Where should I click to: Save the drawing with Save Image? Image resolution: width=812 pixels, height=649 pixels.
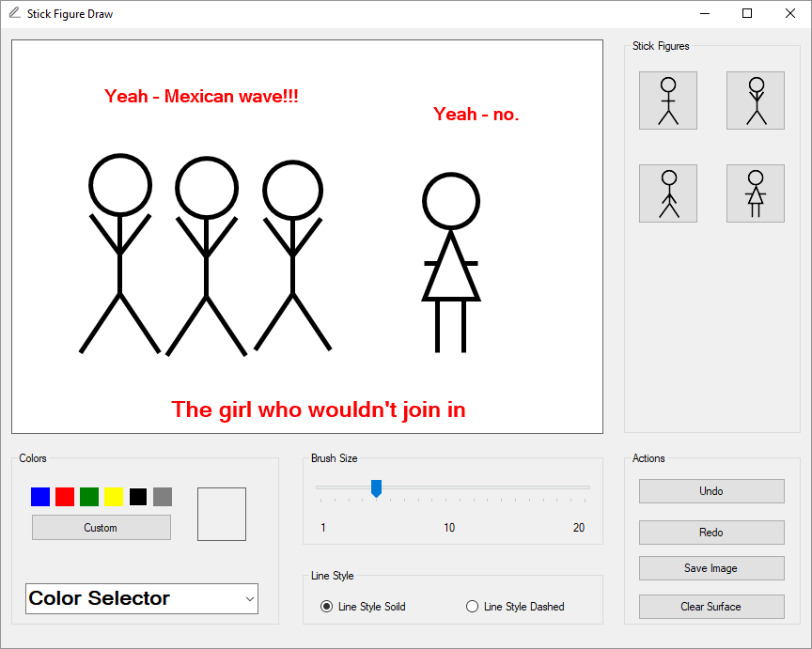(x=711, y=568)
